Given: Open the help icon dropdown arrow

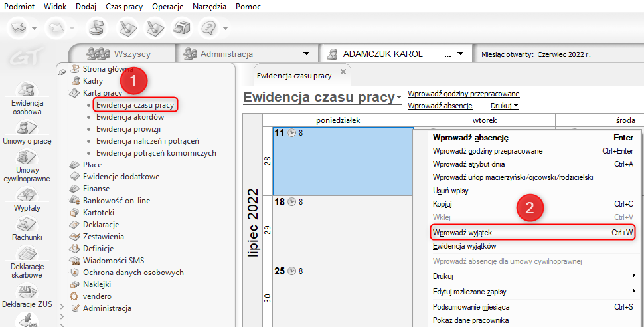Looking at the screenshot, I should [226, 29].
